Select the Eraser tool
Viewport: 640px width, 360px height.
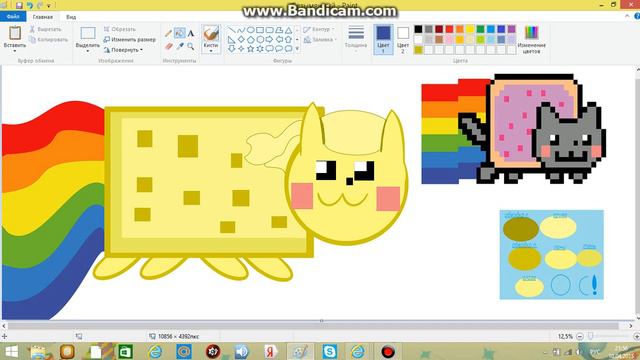click(x=168, y=47)
